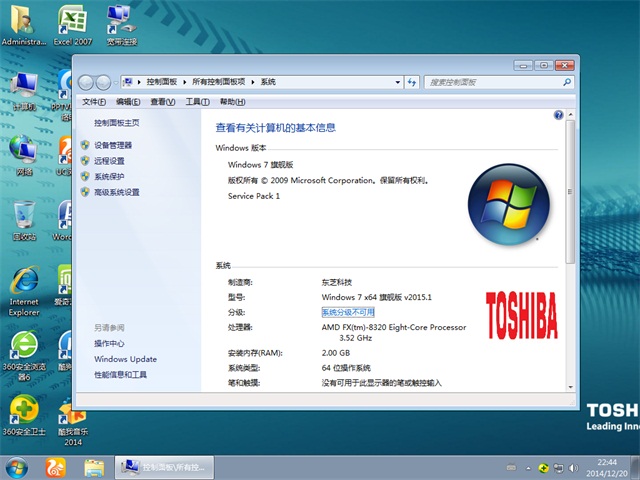Expand the 所有控制面板项 breadcrumb arrow

(x=255, y=82)
